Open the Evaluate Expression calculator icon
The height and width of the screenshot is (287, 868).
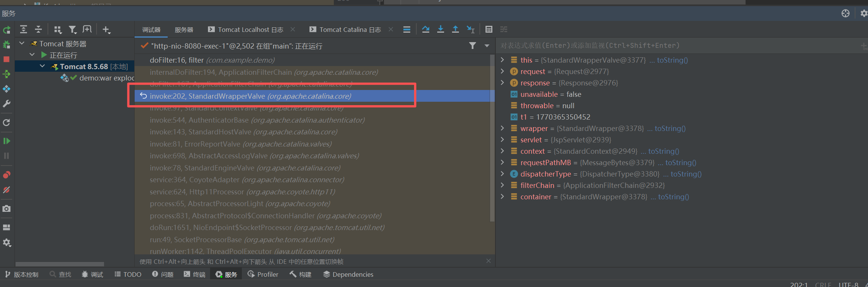tap(489, 30)
